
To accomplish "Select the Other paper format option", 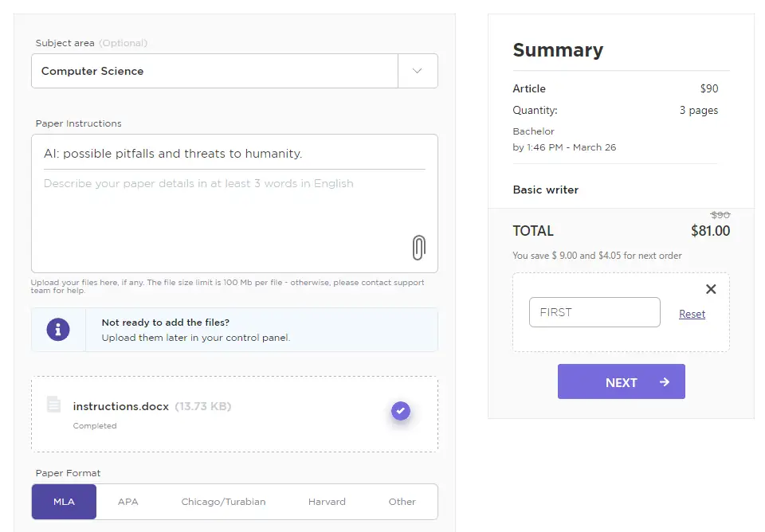I will (x=402, y=502).
